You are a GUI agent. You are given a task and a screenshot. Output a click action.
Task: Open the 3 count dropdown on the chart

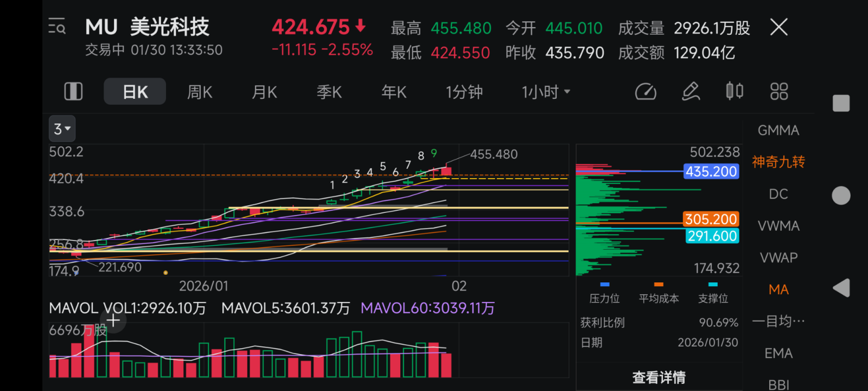tap(62, 129)
